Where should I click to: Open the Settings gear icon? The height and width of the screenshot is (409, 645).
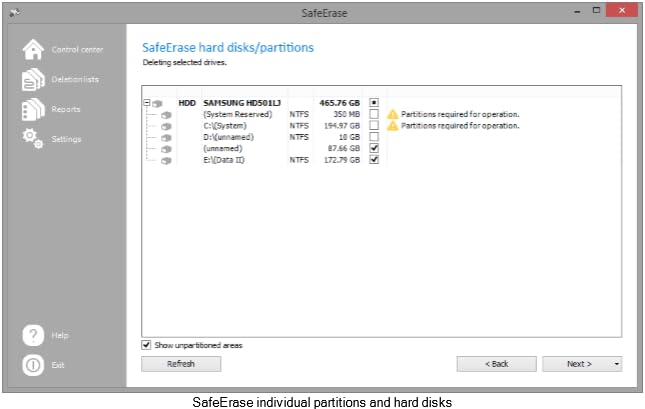(33, 139)
